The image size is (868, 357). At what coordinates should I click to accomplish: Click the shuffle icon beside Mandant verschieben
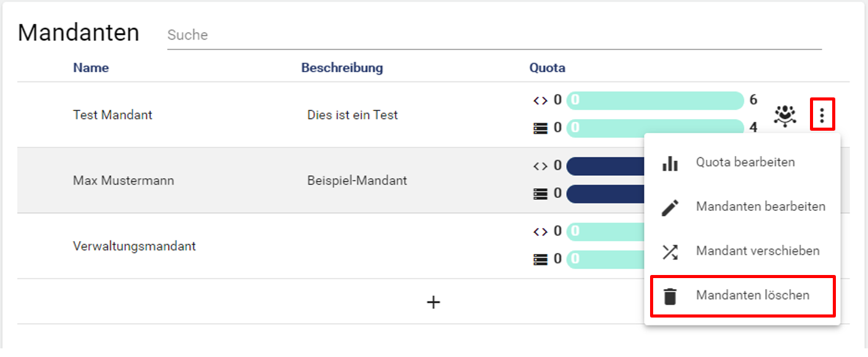coord(670,252)
